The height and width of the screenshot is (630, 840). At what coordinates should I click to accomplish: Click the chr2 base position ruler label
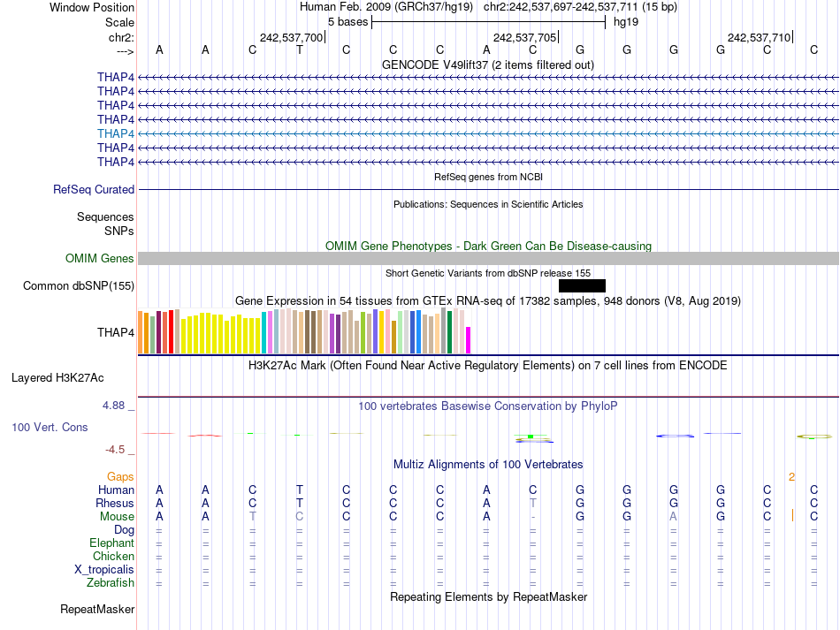[x=121, y=37]
